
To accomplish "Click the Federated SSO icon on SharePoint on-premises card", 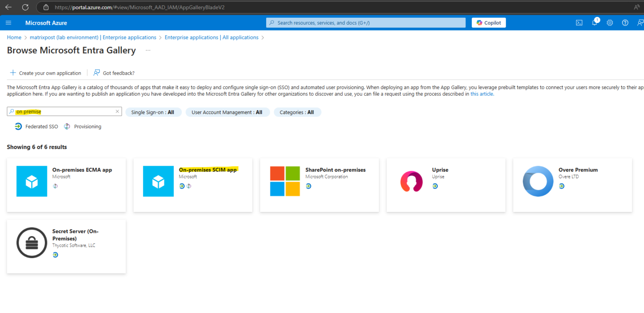I will point(309,186).
